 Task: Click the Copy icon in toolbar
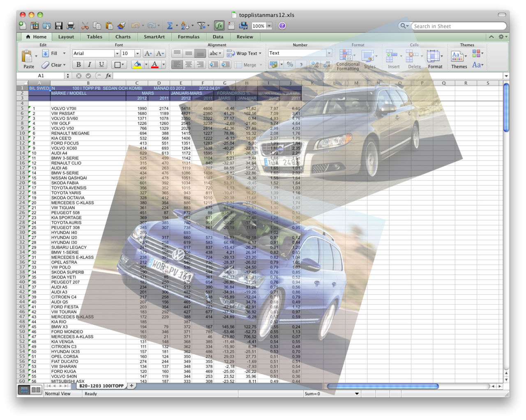(x=97, y=26)
